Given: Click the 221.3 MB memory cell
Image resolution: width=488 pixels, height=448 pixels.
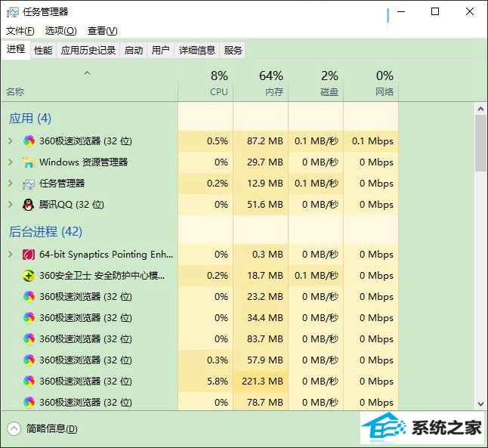Looking at the screenshot, I should tap(261, 381).
